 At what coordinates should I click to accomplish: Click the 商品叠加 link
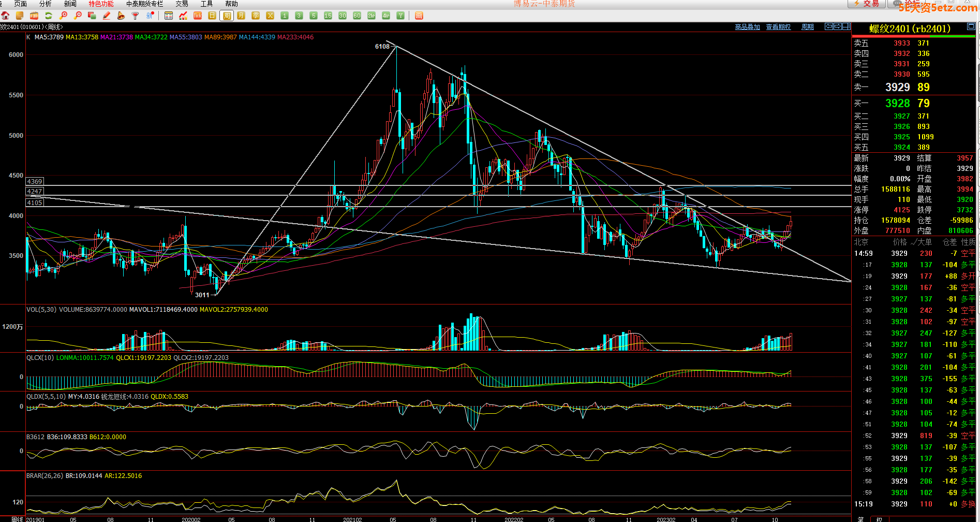[748, 27]
